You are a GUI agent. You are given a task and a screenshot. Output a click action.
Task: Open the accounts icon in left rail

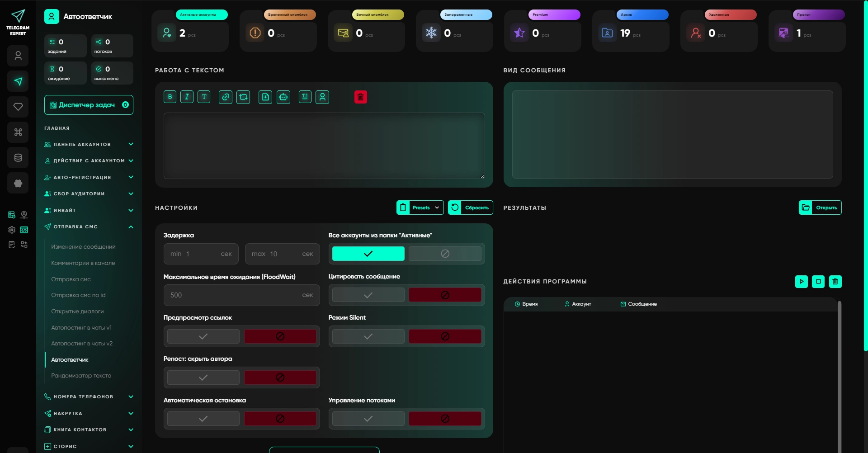click(x=18, y=56)
